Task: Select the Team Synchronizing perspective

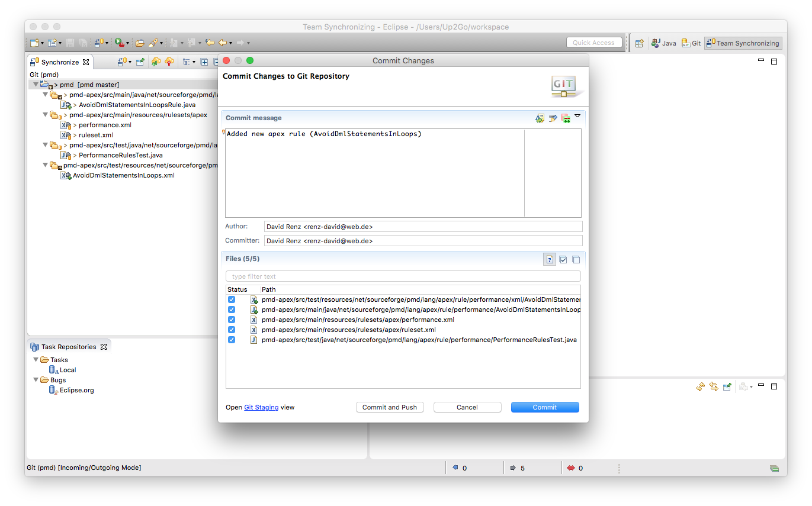Action: tap(743, 43)
